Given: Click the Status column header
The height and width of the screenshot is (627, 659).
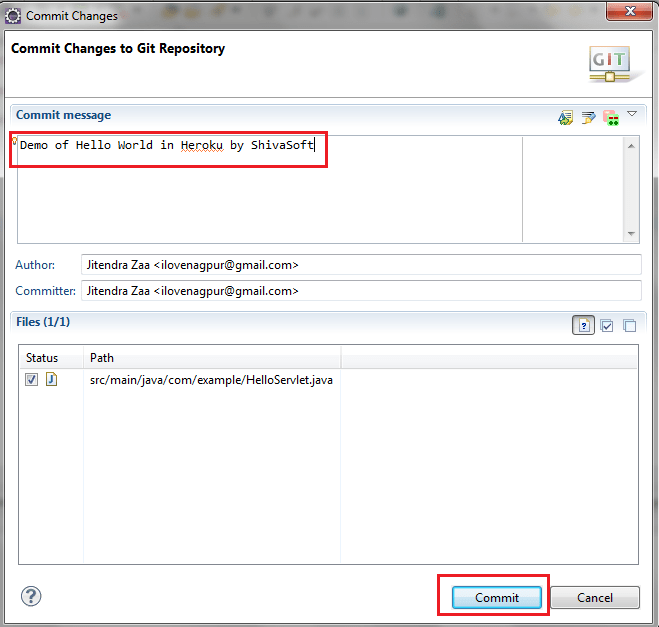Looking at the screenshot, I should (x=51, y=358).
